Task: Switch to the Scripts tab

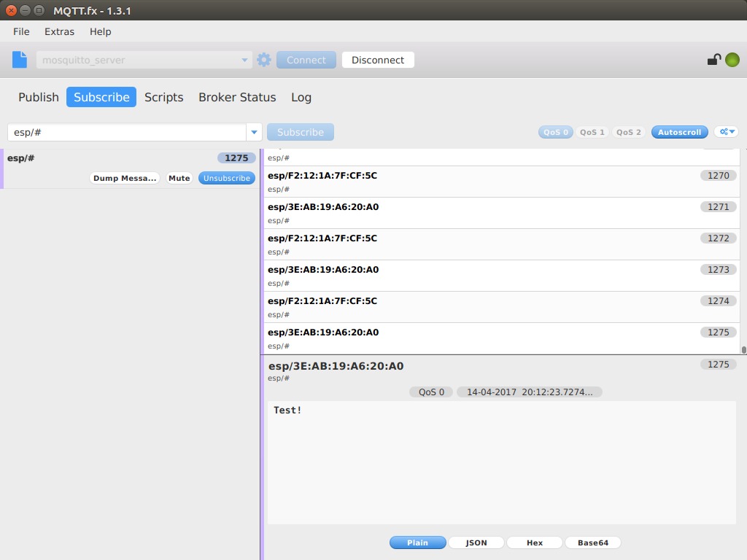Action: click(x=164, y=97)
